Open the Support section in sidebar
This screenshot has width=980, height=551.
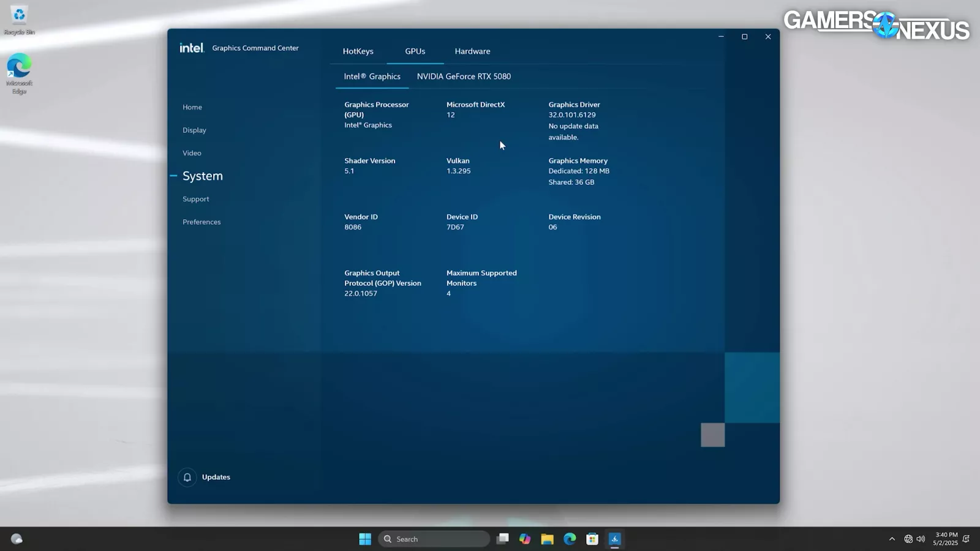pos(195,199)
